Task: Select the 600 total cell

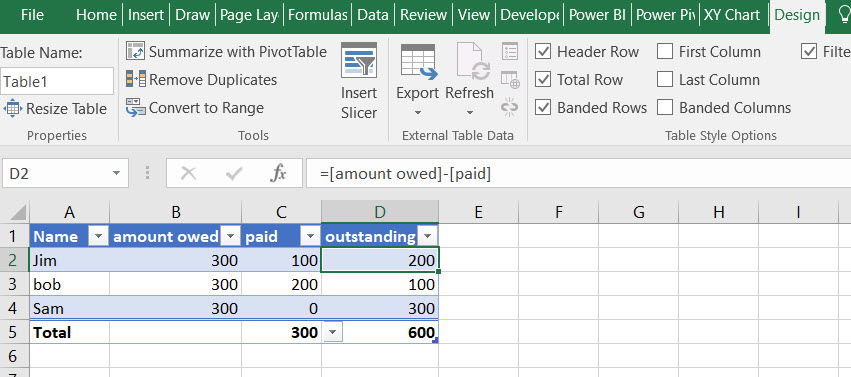Action: (x=380, y=332)
